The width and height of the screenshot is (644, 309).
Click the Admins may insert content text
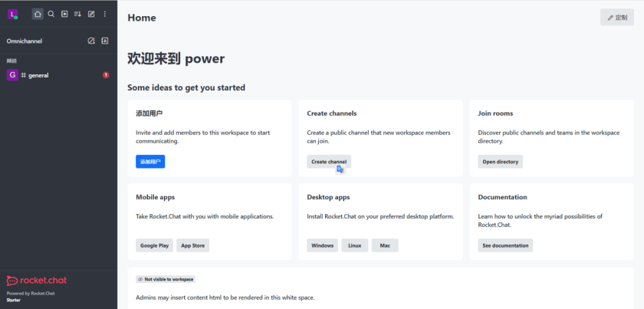pos(225,297)
